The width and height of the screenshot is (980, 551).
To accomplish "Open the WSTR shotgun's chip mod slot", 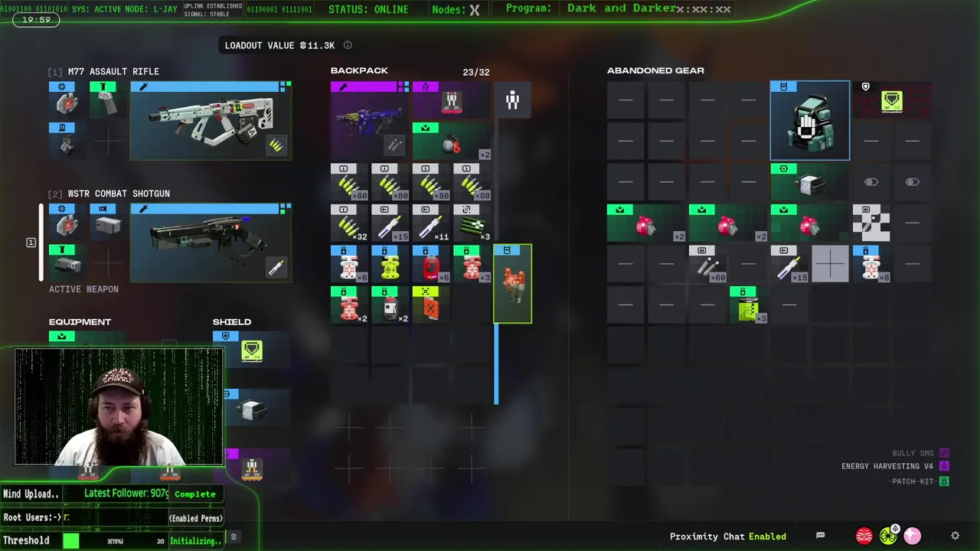I will coord(67,222).
